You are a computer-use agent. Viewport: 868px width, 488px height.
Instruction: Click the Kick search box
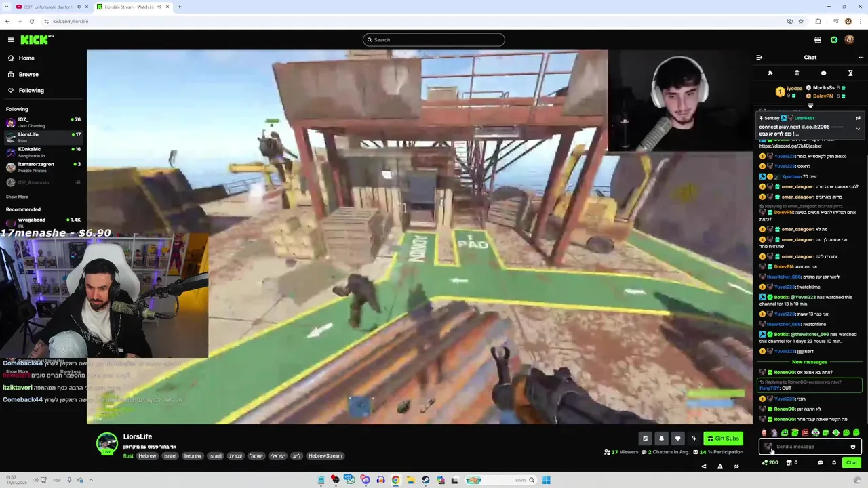click(433, 40)
